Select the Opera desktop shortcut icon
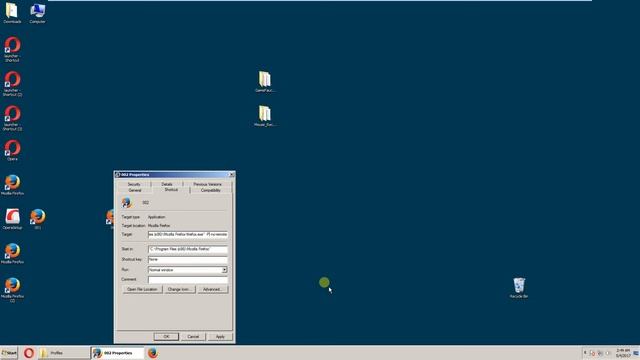Image resolution: width=640 pixels, height=360 pixels. 12,150
